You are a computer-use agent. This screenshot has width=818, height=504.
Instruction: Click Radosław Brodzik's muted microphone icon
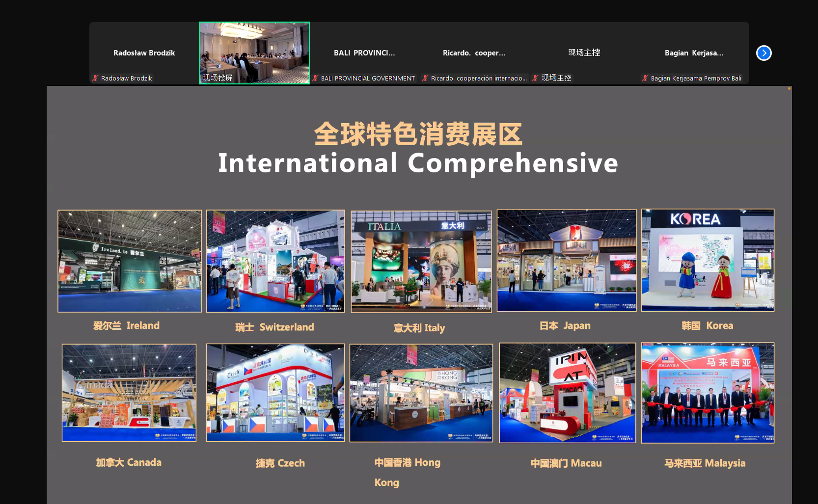(x=96, y=78)
